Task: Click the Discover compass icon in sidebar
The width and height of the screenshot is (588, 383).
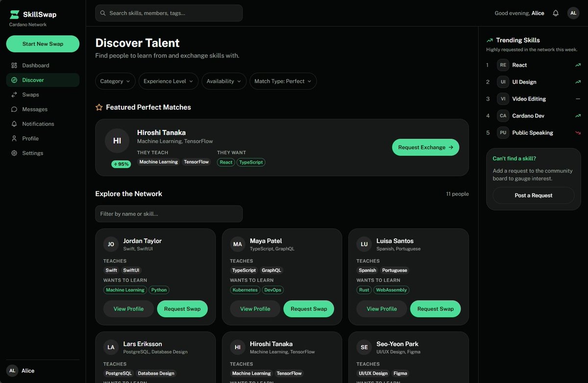Action: tap(14, 80)
